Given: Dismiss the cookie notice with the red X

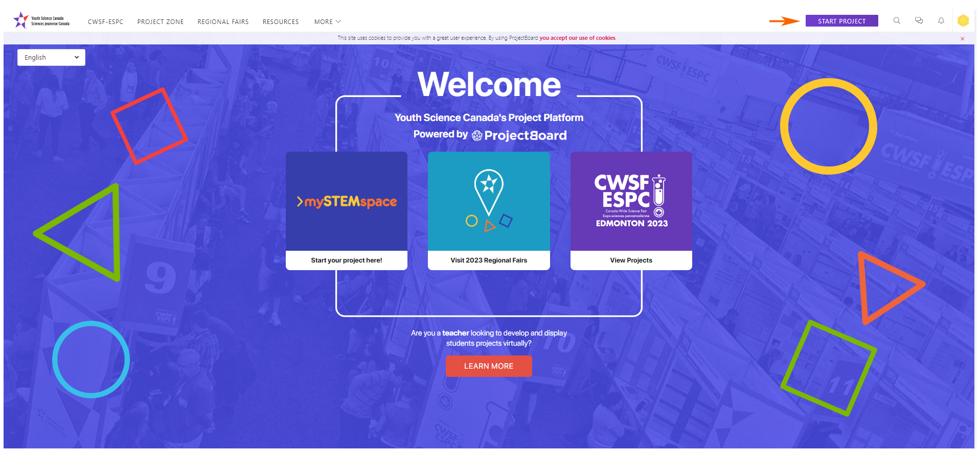Looking at the screenshot, I should [x=962, y=39].
